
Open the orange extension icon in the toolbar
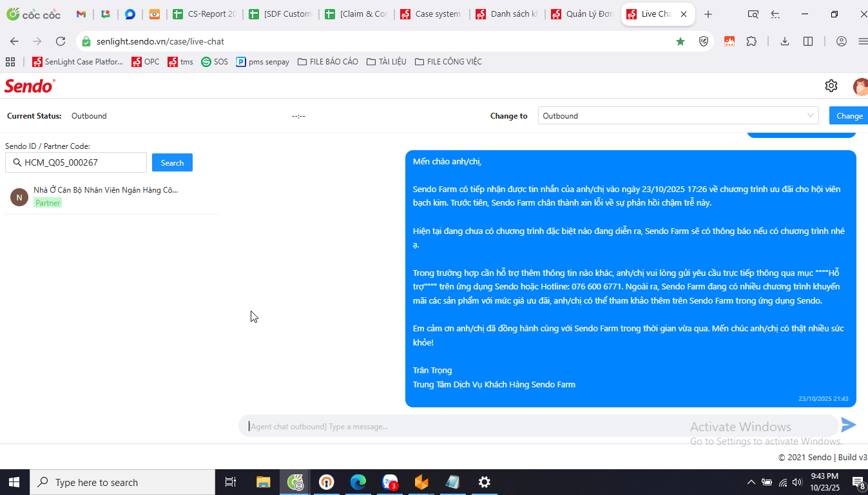tap(729, 41)
